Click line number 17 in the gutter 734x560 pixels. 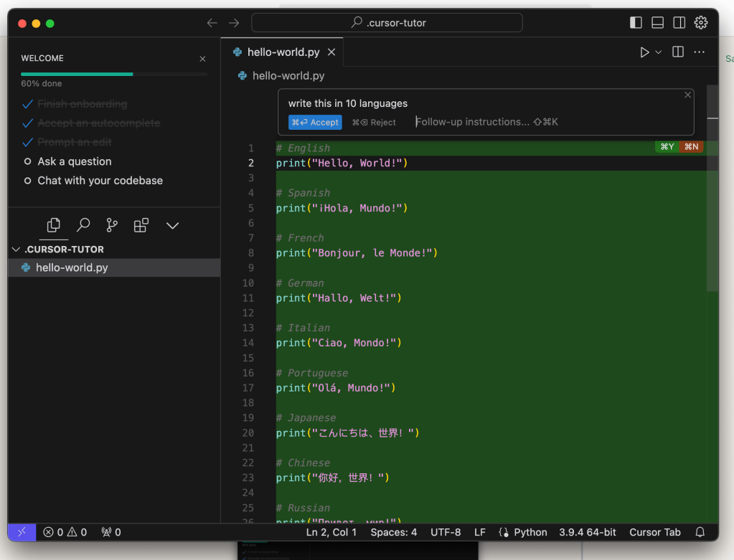[x=248, y=388]
